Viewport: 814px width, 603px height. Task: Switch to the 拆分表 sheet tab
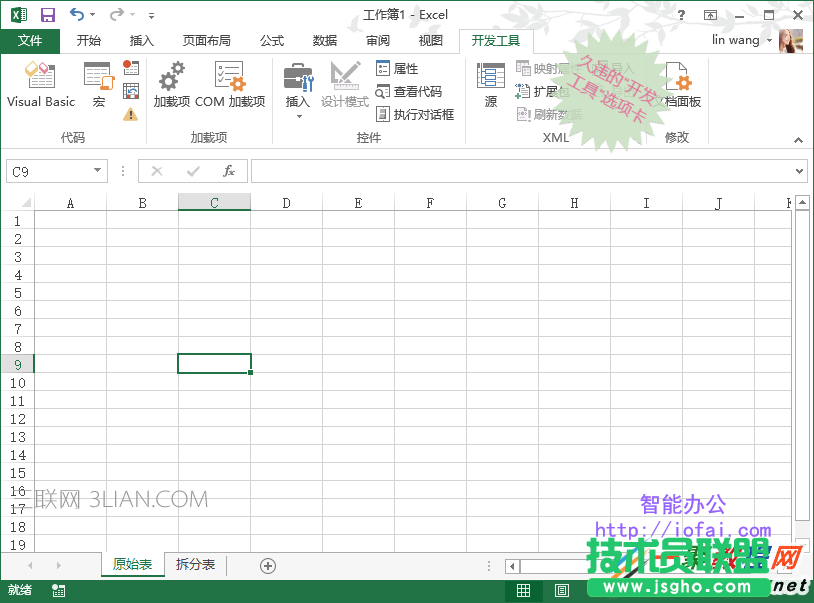click(x=195, y=564)
